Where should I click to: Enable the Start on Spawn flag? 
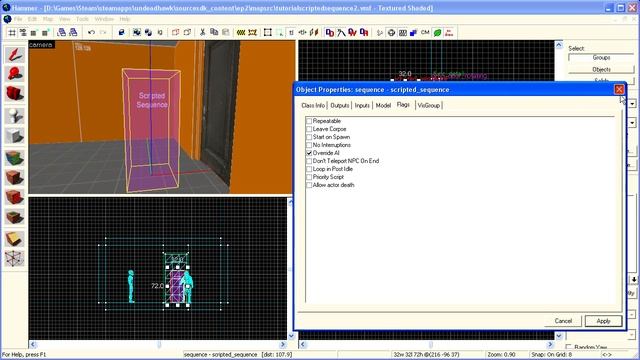pyautogui.click(x=309, y=137)
